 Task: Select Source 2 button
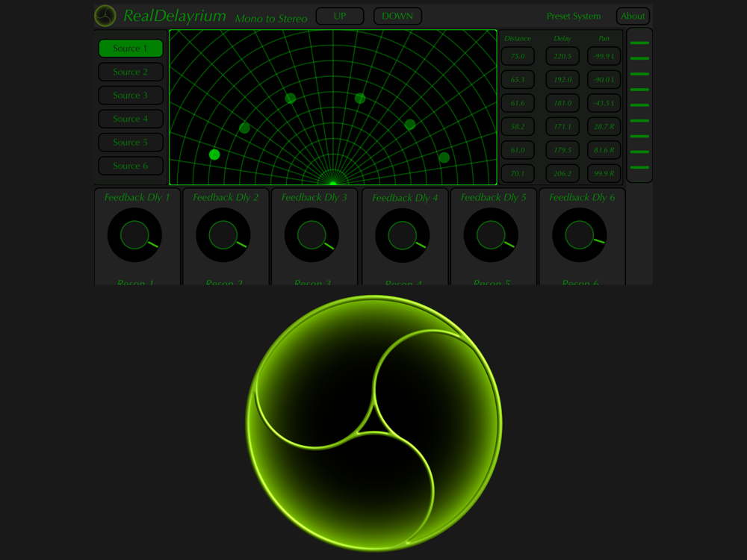click(x=131, y=72)
